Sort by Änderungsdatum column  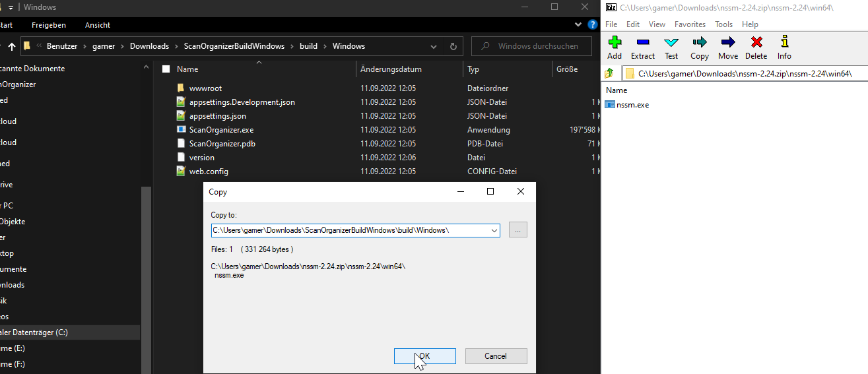[x=391, y=69]
